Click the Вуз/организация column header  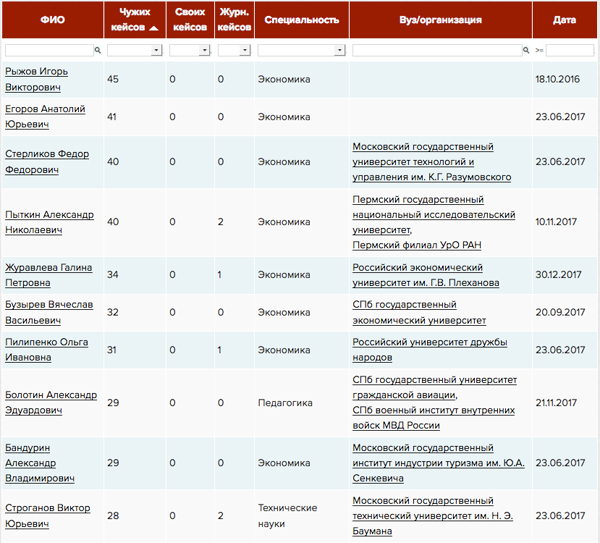tap(439, 19)
